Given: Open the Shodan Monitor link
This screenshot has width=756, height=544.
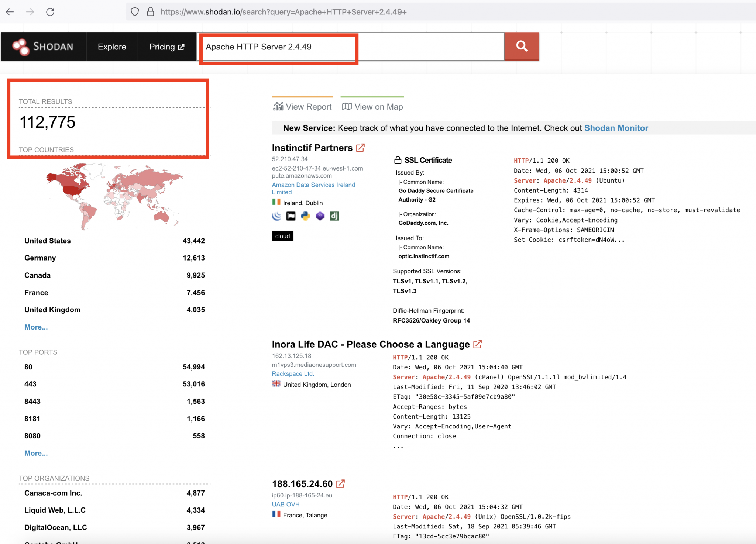Looking at the screenshot, I should 616,128.
